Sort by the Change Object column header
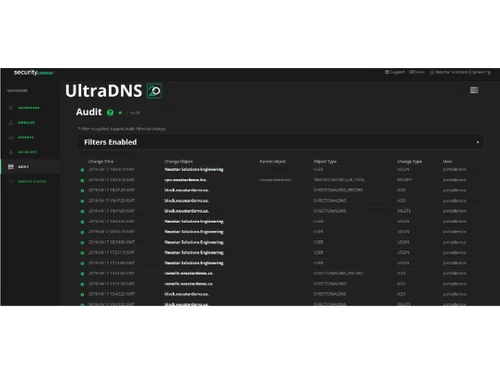 pos(179,162)
